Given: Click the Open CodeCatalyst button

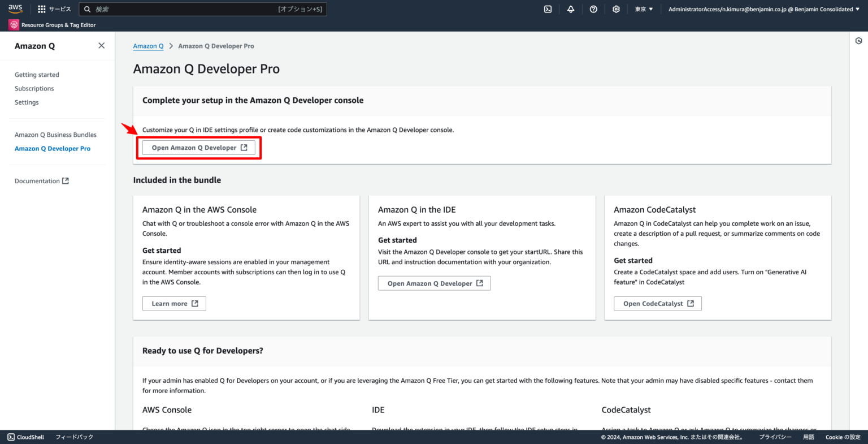Looking at the screenshot, I should [x=658, y=304].
